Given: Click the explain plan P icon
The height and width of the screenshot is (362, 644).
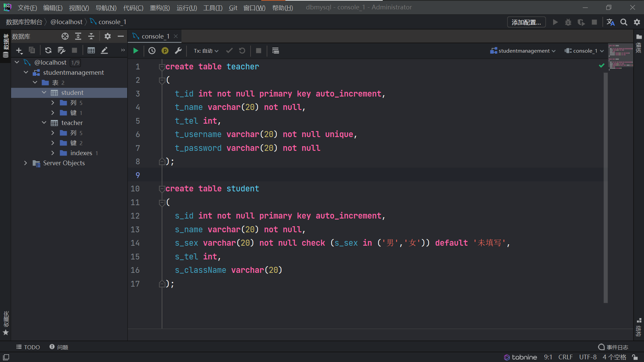Looking at the screenshot, I should pos(165,51).
